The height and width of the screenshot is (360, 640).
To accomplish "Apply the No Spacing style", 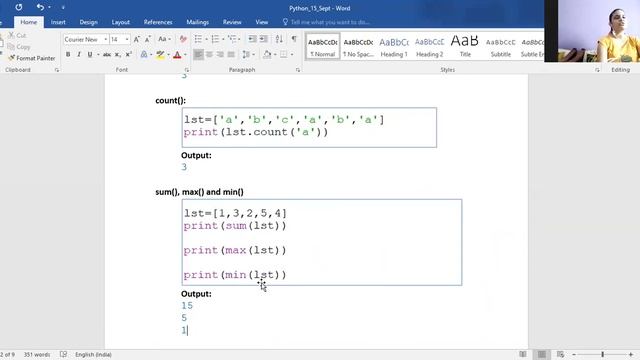I will tap(358, 47).
